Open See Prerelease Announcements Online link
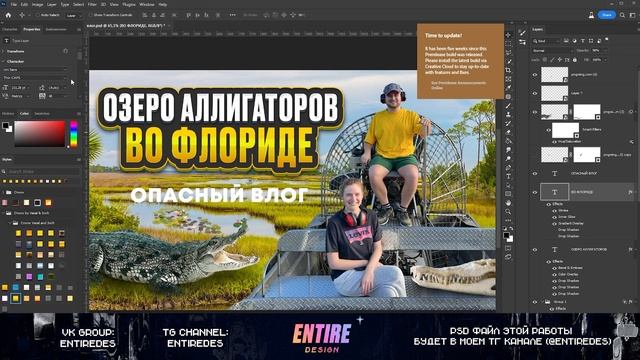The height and width of the screenshot is (360, 640). (458, 85)
